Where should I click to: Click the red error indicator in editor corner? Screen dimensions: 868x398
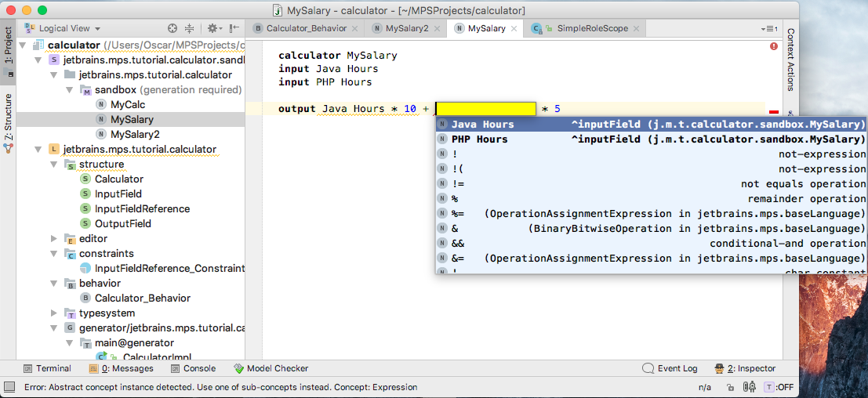coord(774,46)
